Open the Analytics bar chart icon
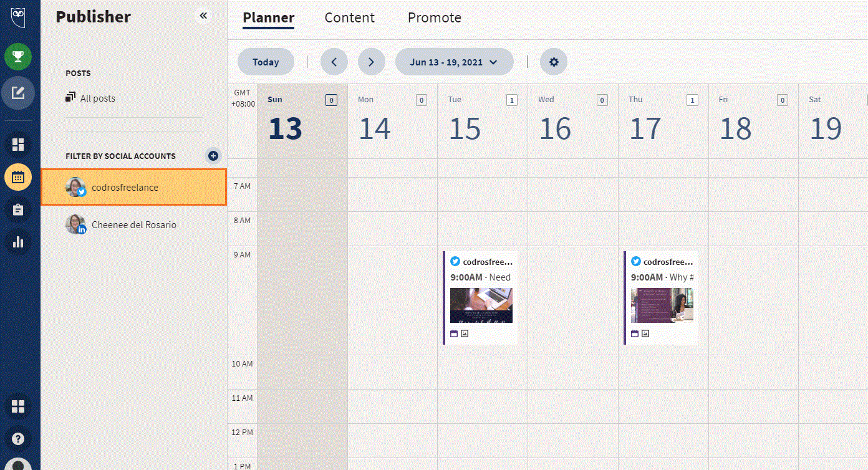 pyautogui.click(x=18, y=242)
